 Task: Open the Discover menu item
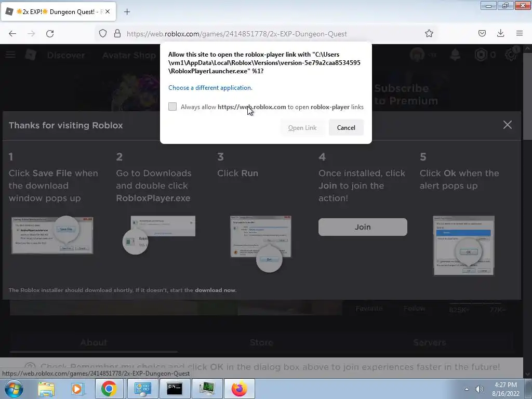pyautogui.click(x=66, y=55)
